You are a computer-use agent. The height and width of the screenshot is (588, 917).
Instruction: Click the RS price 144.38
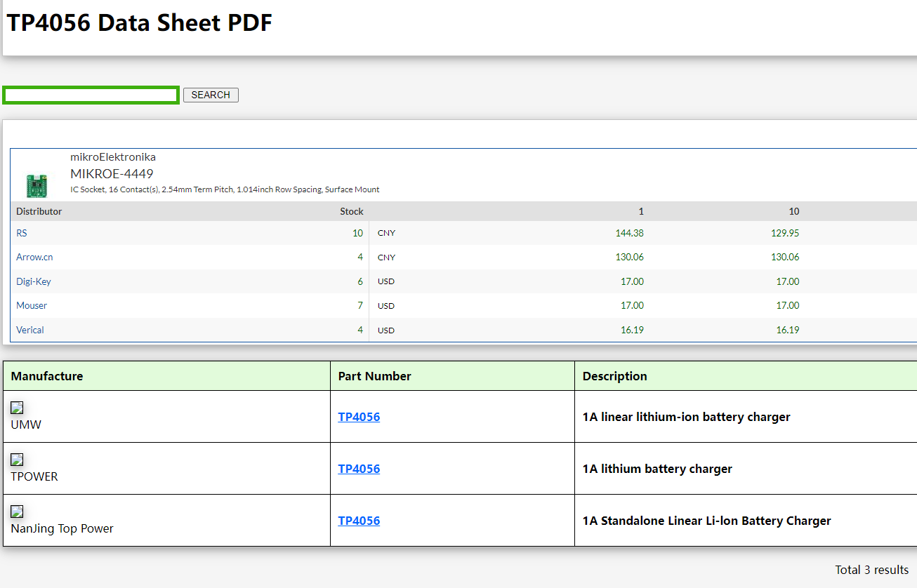click(x=630, y=233)
